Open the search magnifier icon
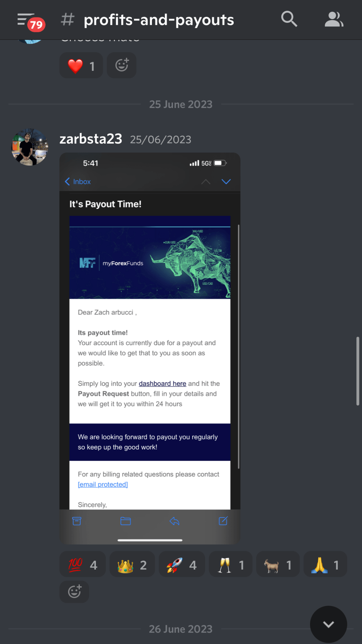Image resolution: width=362 pixels, height=644 pixels. coord(289,19)
